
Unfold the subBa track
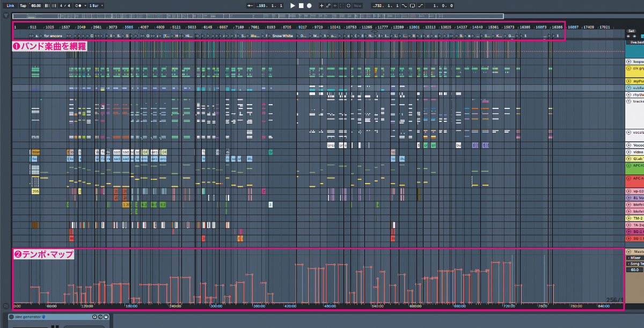[629, 88]
